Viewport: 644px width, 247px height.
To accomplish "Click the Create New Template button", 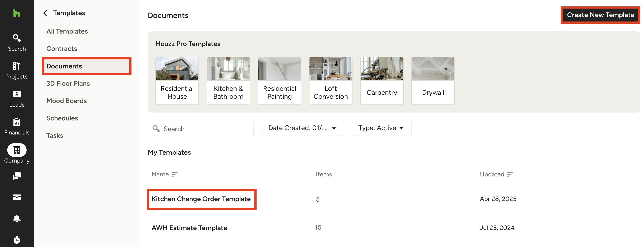I will pos(601,15).
